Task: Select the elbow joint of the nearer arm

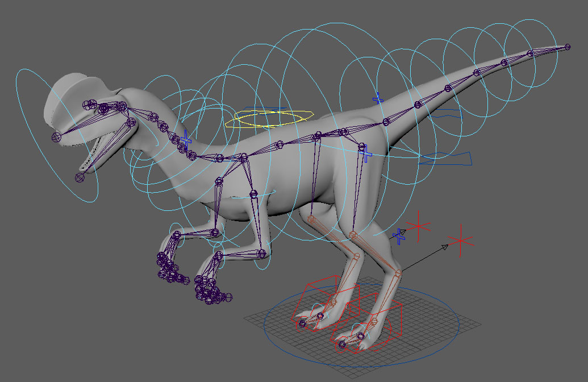Action: click(x=263, y=254)
